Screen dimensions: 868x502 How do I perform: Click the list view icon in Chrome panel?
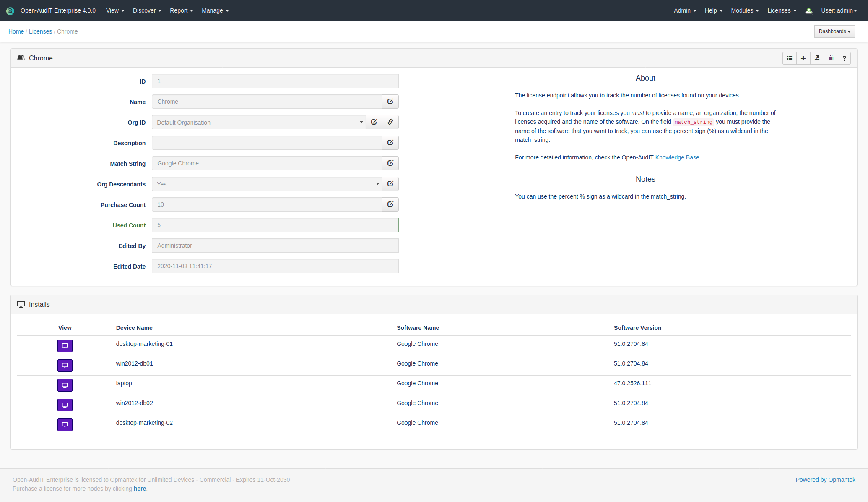coord(790,58)
